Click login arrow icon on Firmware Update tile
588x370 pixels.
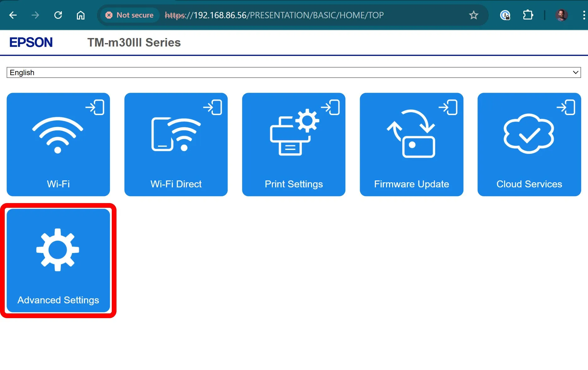click(448, 108)
